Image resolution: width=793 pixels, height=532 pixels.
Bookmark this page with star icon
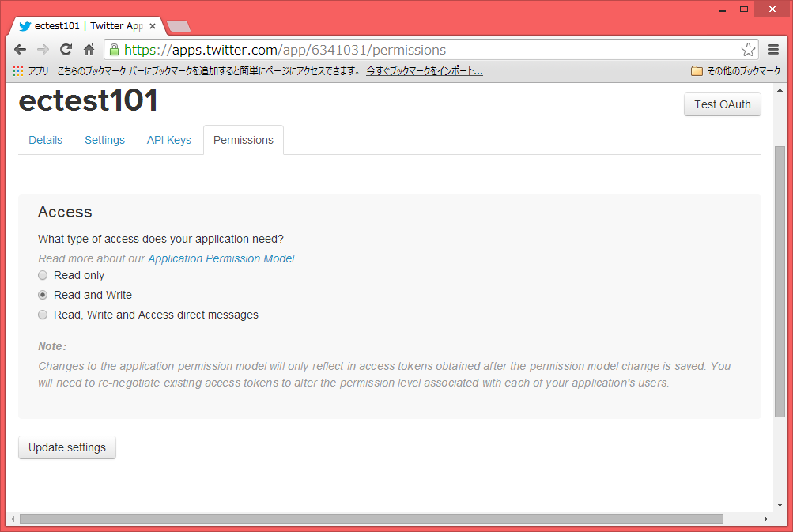pyautogui.click(x=748, y=50)
